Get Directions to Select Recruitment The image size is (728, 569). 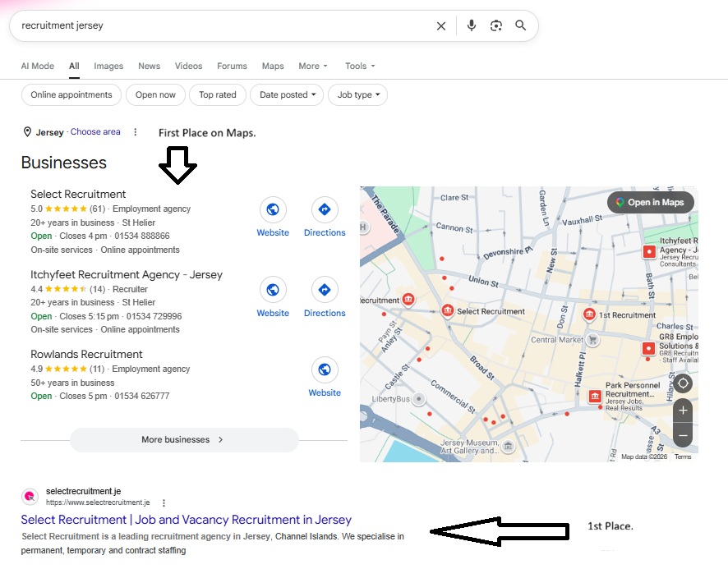(x=325, y=209)
